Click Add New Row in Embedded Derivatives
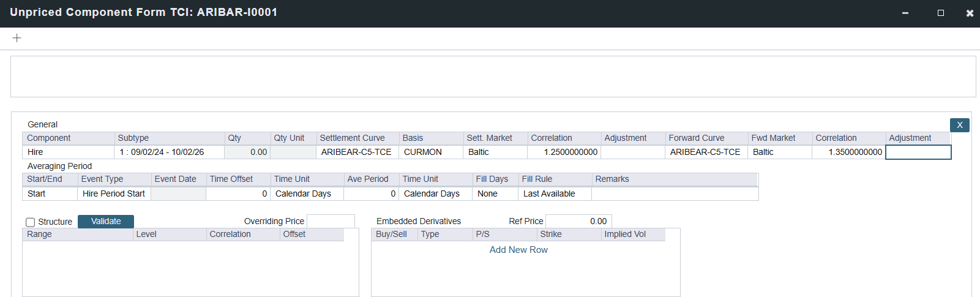This screenshot has height=297, width=980. point(518,250)
